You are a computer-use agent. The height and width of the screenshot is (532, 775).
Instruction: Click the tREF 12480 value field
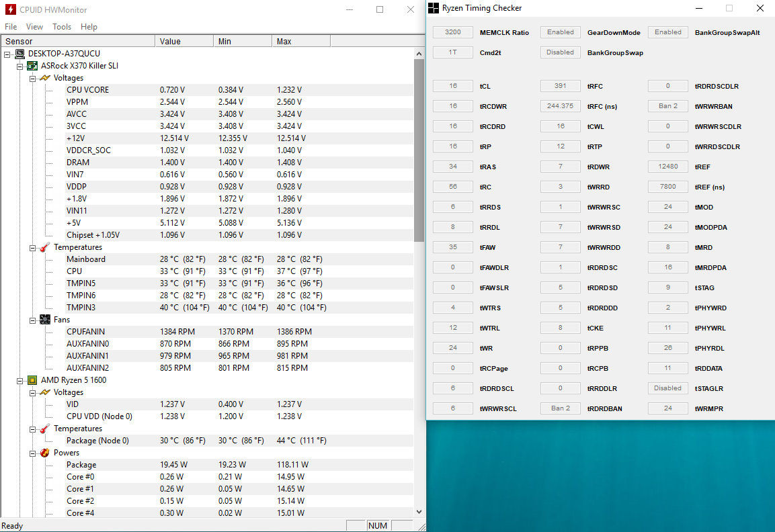point(667,167)
